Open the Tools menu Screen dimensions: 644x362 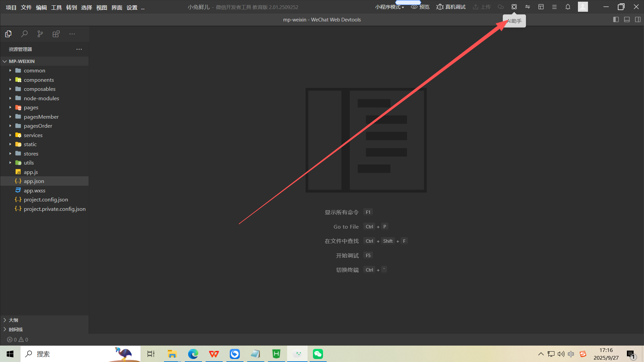pyautogui.click(x=56, y=7)
